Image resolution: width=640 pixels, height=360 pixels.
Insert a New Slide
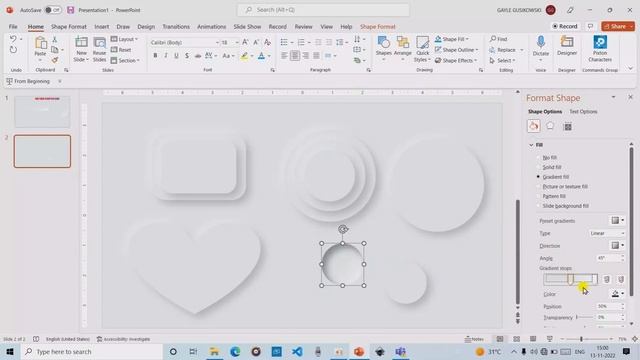pyautogui.click(x=81, y=49)
